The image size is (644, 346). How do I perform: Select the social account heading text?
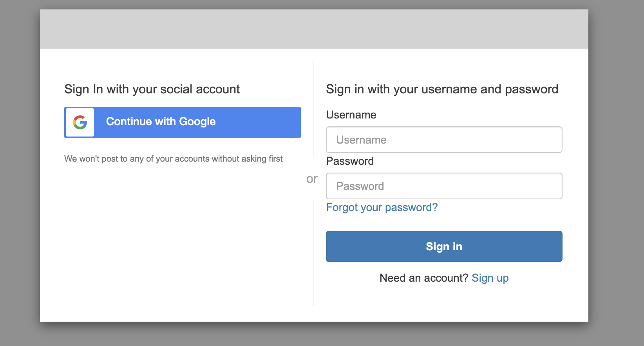pos(152,89)
